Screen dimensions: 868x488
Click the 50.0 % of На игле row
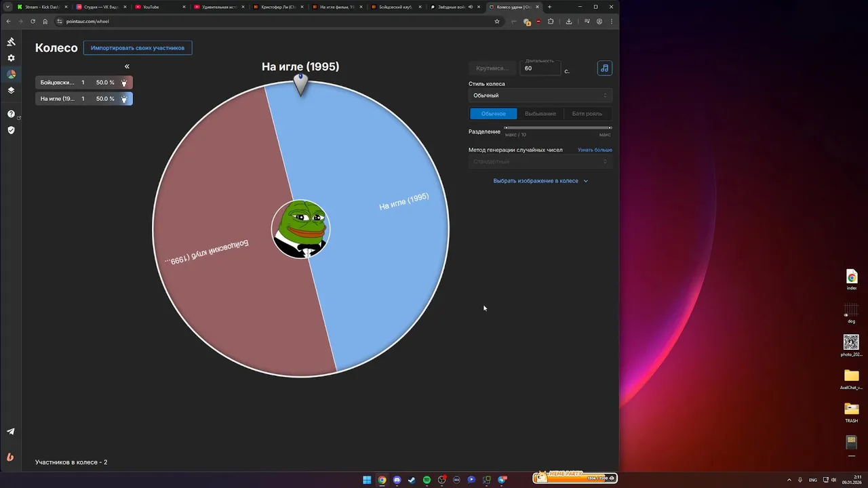tap(105, 99)
